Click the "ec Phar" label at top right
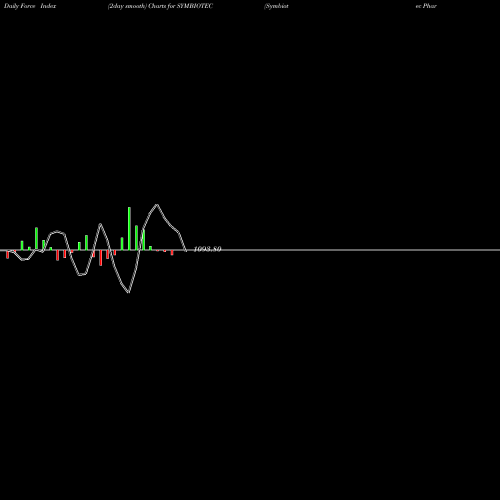Viewport: 500px width, 500px height. click(x=426, y=6)
